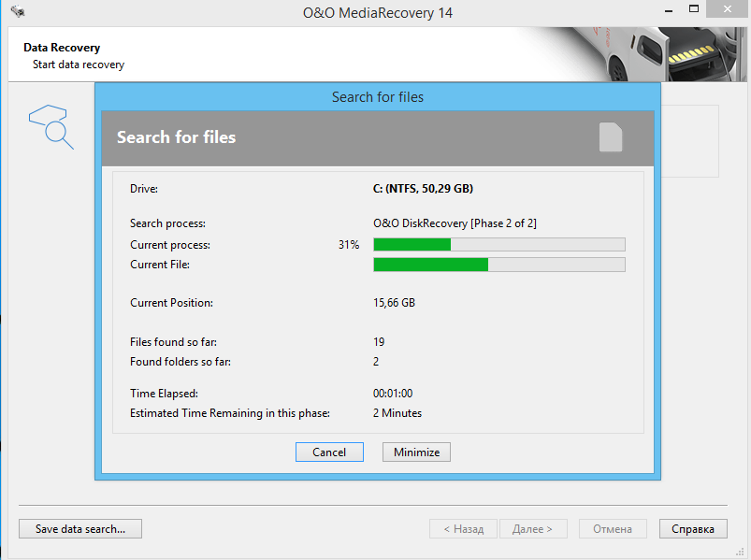Viewport: 751px width, 560px height.
Task: Click the Found folders so far label
Action: (181, 362)
